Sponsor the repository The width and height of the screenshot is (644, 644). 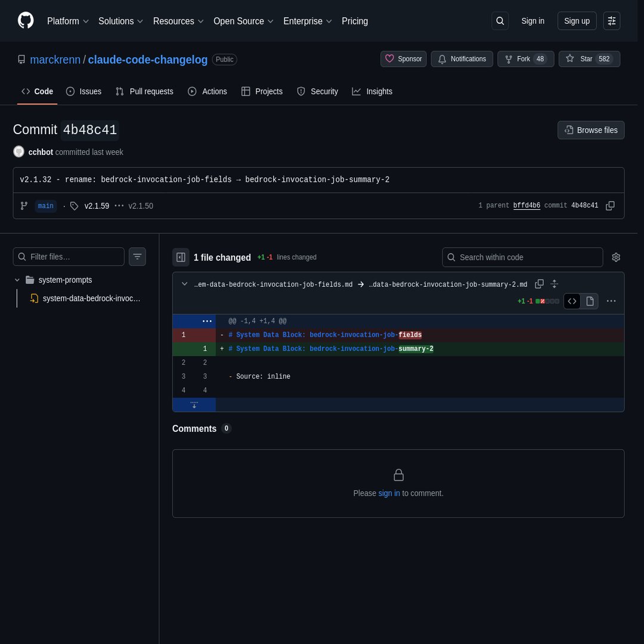pyautogui.click(x=403, y=59)
